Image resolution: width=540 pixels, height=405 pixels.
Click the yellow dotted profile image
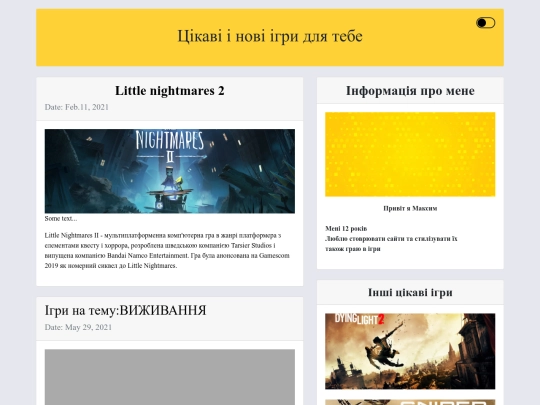click(x=410, y=154)
